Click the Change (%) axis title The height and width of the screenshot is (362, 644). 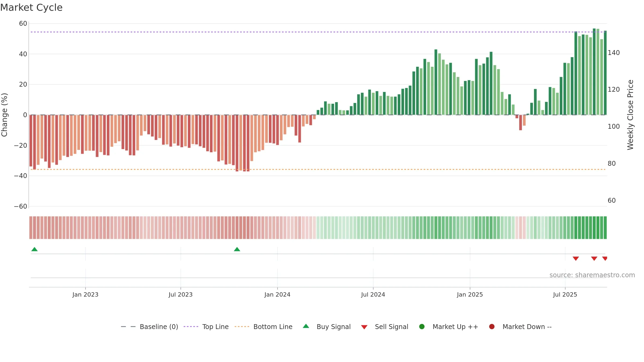4,115
